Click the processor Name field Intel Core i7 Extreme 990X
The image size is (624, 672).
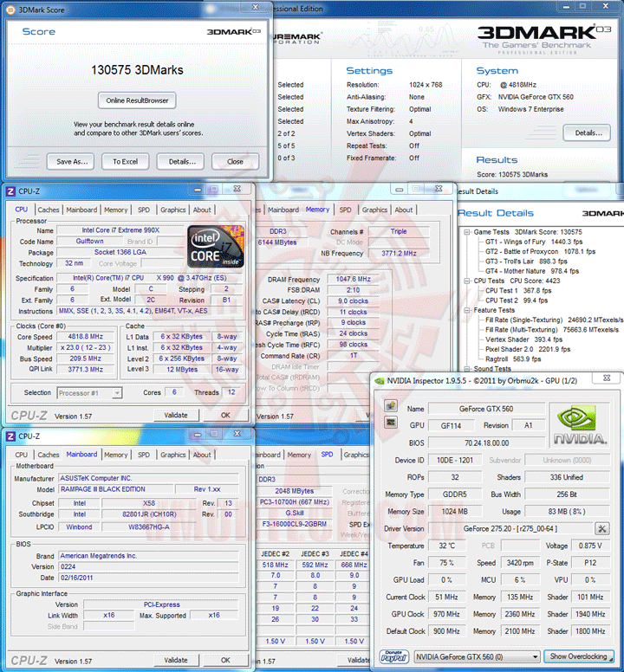[120, 230]
